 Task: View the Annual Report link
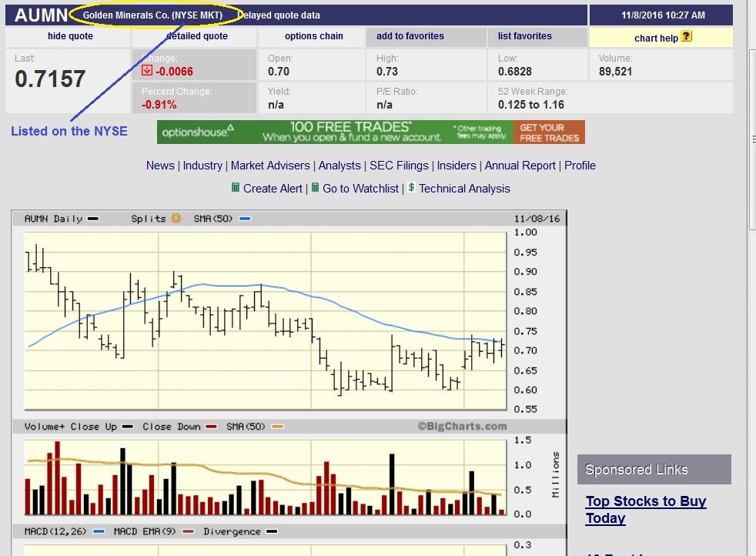(x=520, y=166)
